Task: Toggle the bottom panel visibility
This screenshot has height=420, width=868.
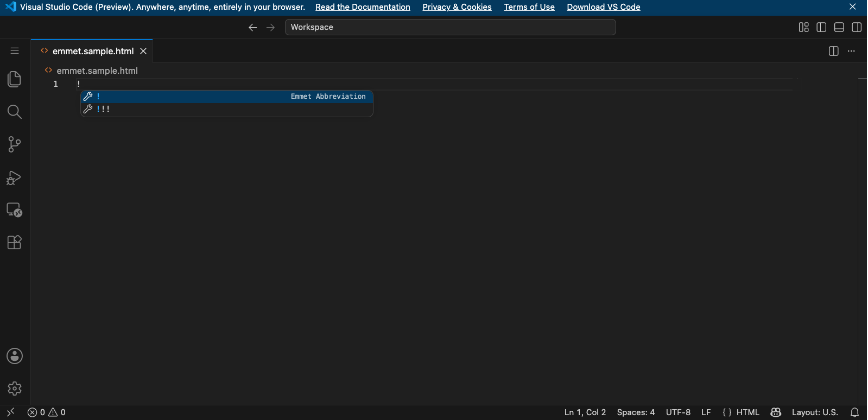Action: (x=839, y=27)
